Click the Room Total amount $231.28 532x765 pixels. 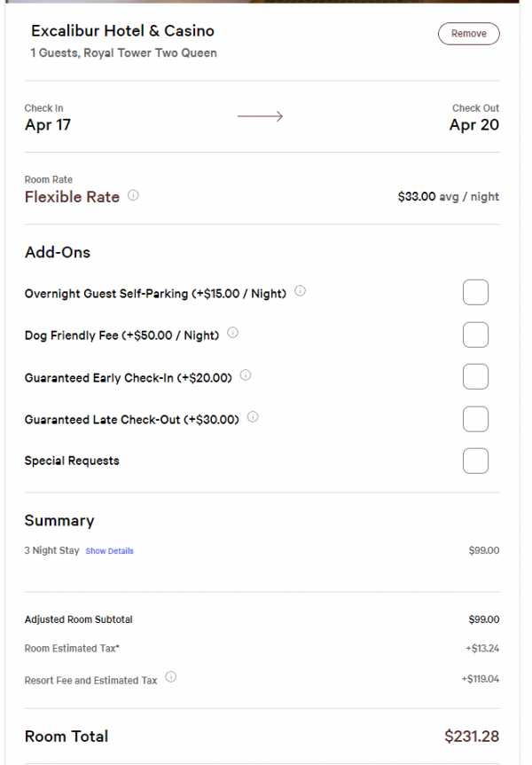click(471, 737)
